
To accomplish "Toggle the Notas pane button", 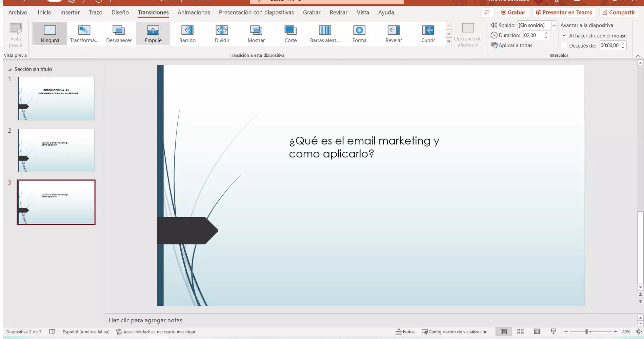I will pos(405,332).
